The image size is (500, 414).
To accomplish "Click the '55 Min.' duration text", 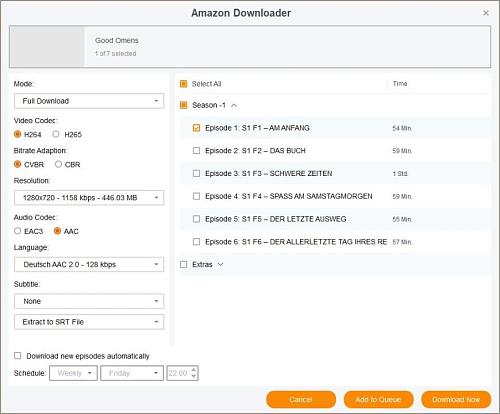I will point(402,219).
